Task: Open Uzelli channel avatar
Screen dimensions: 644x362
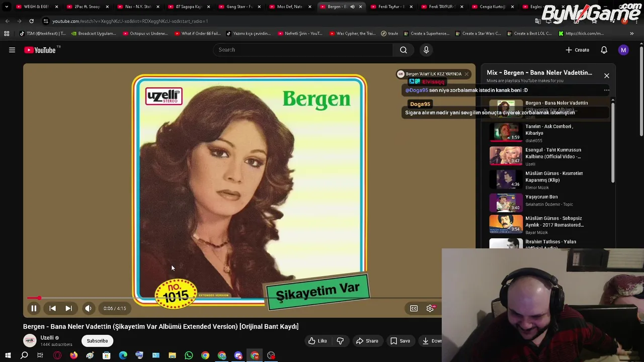Action: (x=30, y=340)
